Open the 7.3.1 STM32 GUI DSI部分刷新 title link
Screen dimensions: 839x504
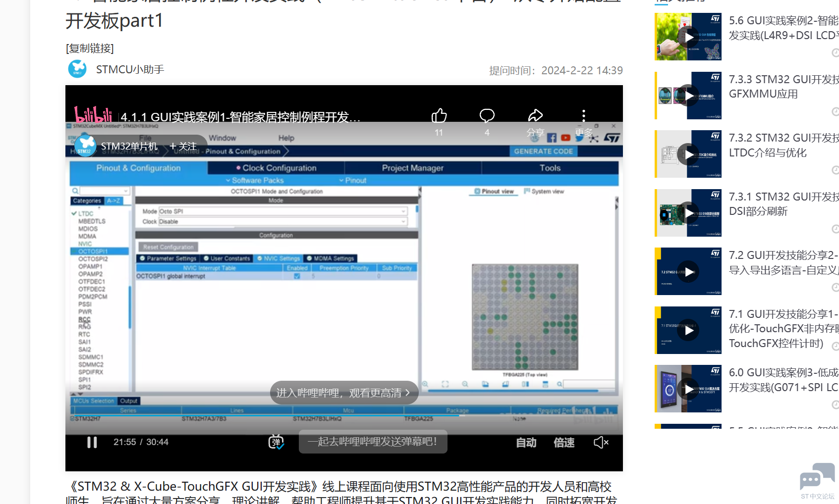[784, 204]
